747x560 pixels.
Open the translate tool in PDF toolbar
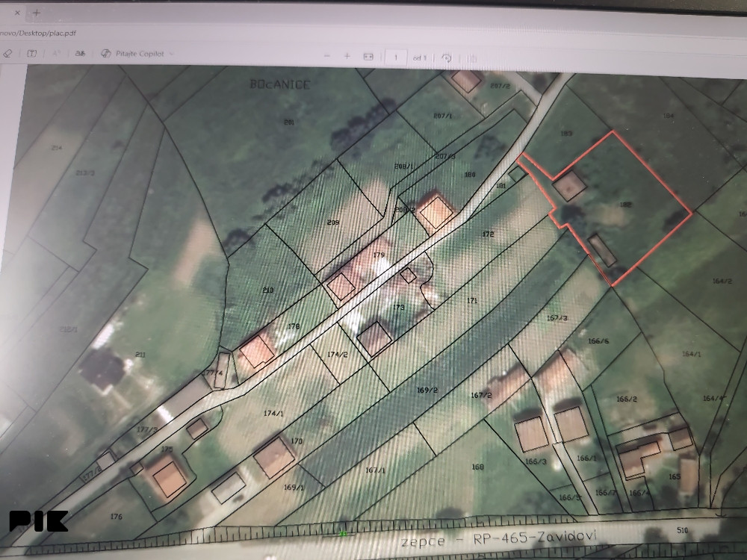coord(80,53)
